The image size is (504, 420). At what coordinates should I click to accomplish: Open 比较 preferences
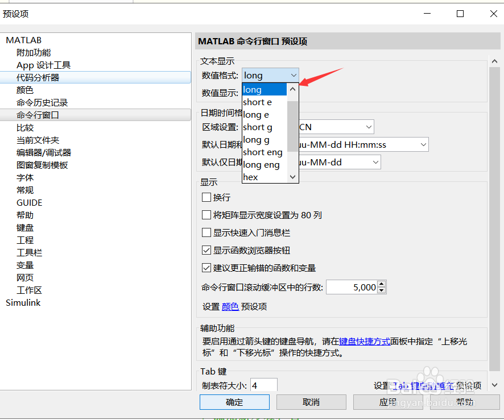coord(25,127)
